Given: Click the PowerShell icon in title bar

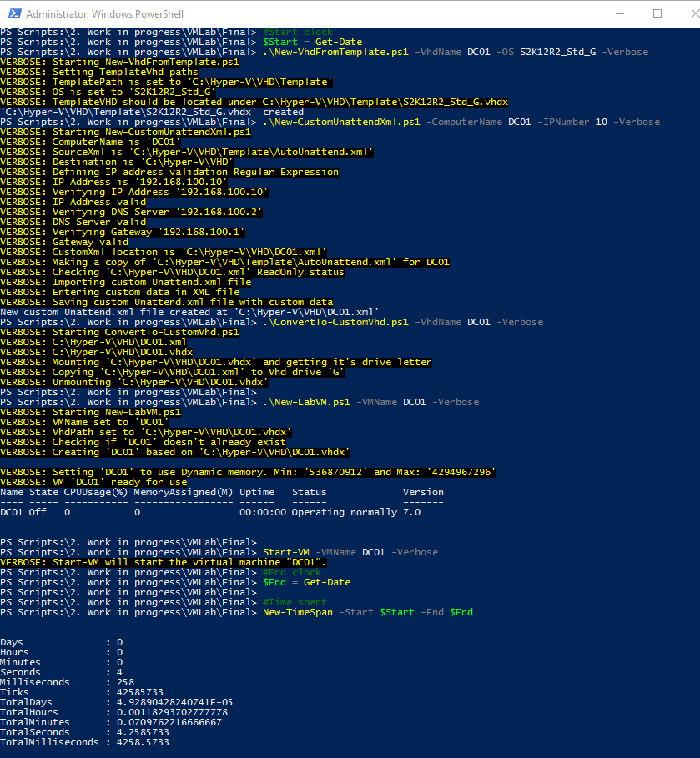Looking at the screenshot, I should tap(14, 13).
